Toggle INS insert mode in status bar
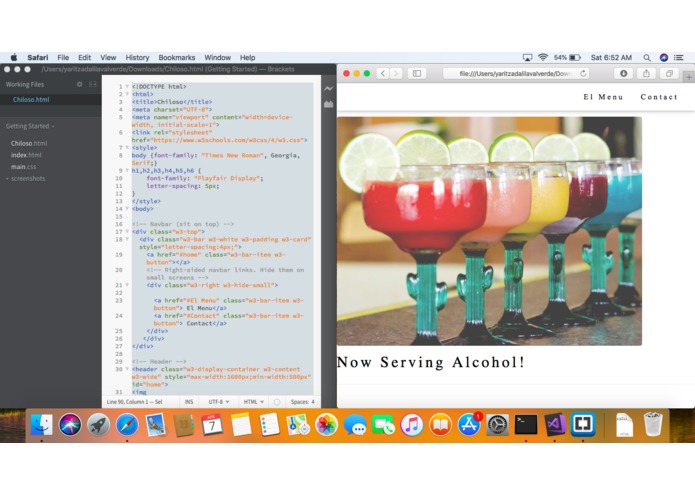This screenshot has height=494, width=695. [189, 402]
